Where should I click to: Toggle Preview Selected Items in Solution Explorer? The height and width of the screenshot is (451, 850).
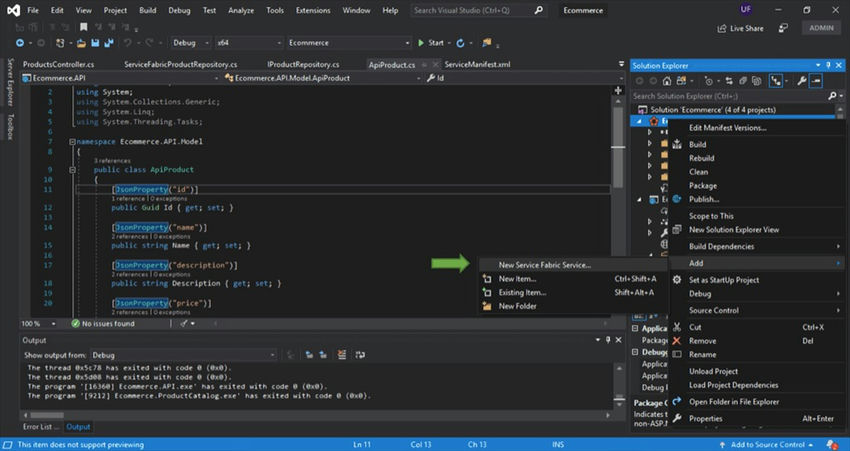pyautogui.click(x=817, y=80)
